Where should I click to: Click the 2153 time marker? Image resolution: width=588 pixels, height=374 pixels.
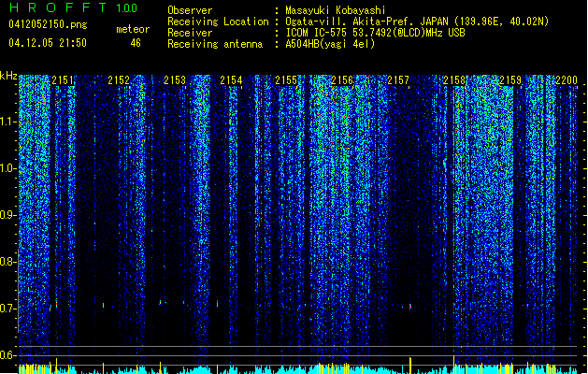(x=175, y=79)
